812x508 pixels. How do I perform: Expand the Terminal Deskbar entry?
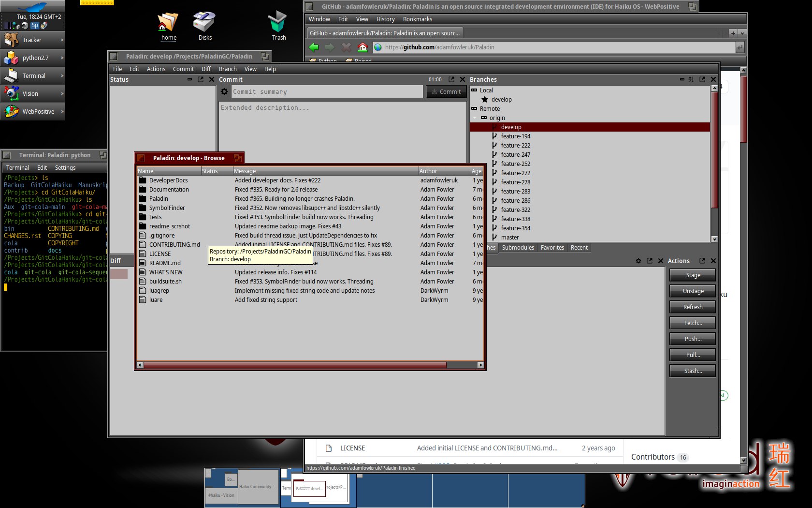click(x=32, y=76)
